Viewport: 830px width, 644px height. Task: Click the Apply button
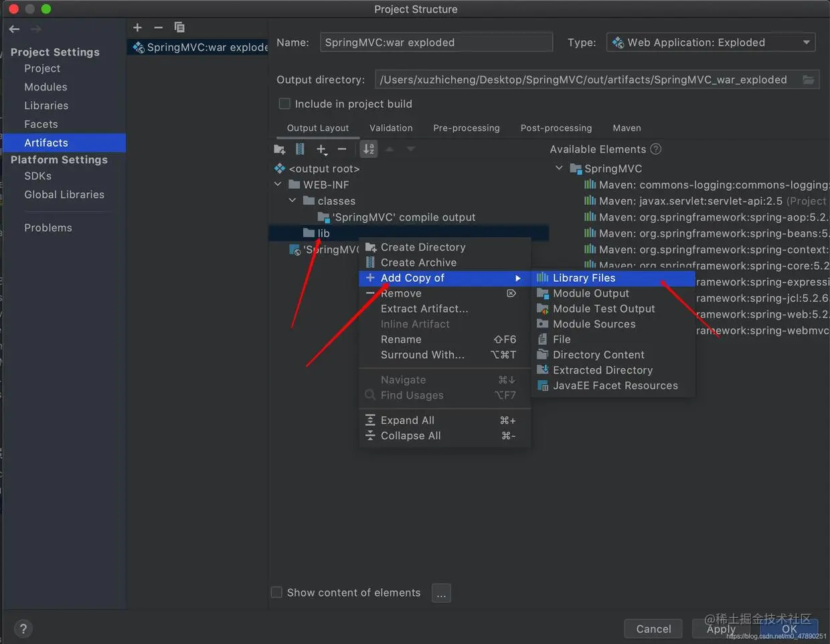pyautogui.click(x=721, y=629)
